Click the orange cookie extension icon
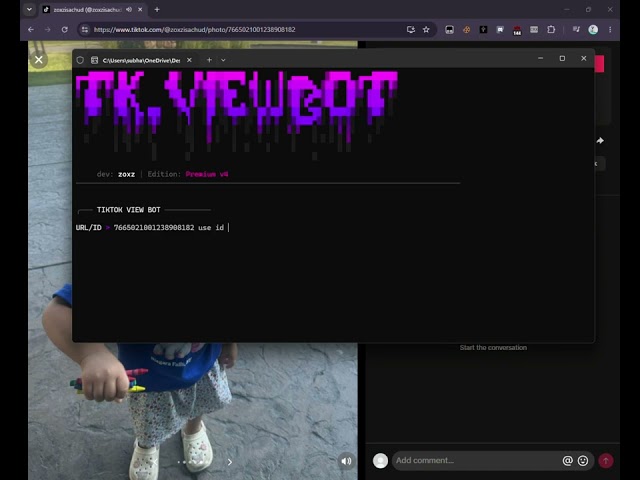 (x=467, y=29)
